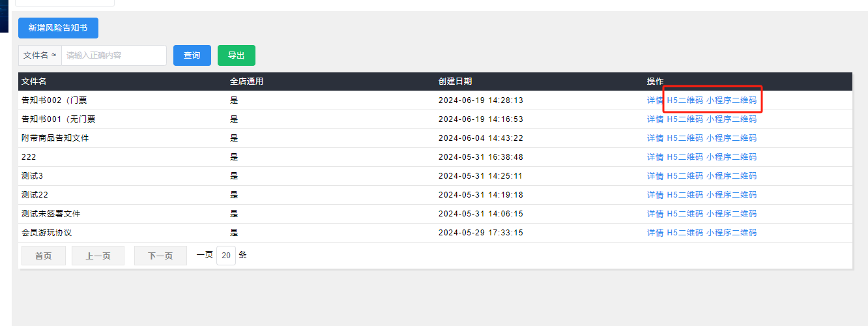Image resolution: width=868 pixels, height=326 pixels.
Task: Click the page size field showing 20
Action: 226,256
